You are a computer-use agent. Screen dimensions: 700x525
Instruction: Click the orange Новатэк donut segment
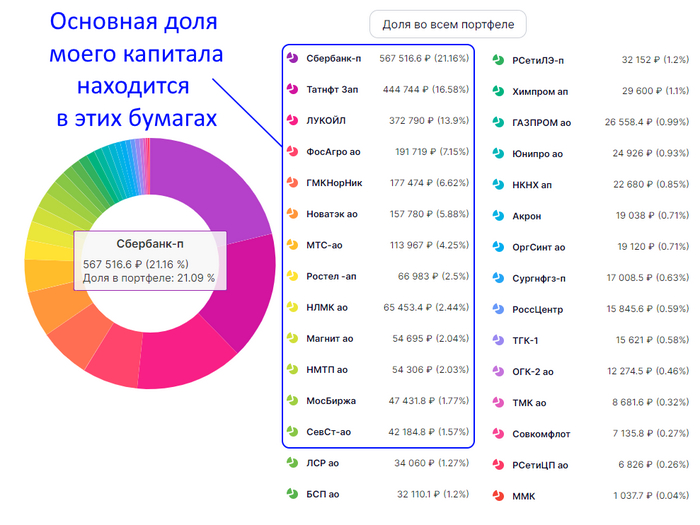(56, 308)
